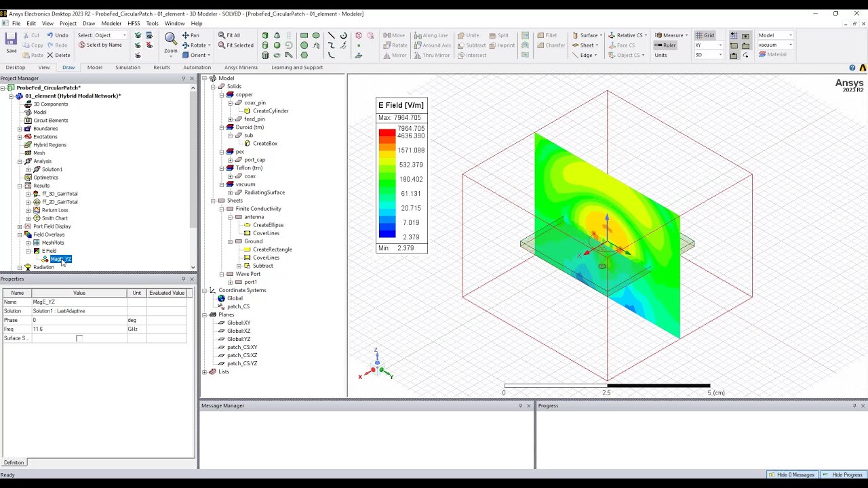Select the Draw box tool
868x488 pixels.
(x=265, y=35)
